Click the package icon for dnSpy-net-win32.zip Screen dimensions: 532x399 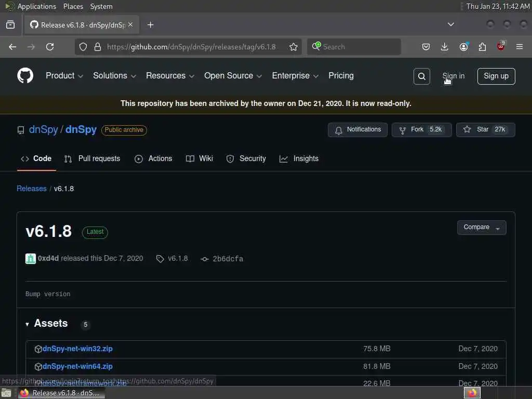[x=38, y=349]
